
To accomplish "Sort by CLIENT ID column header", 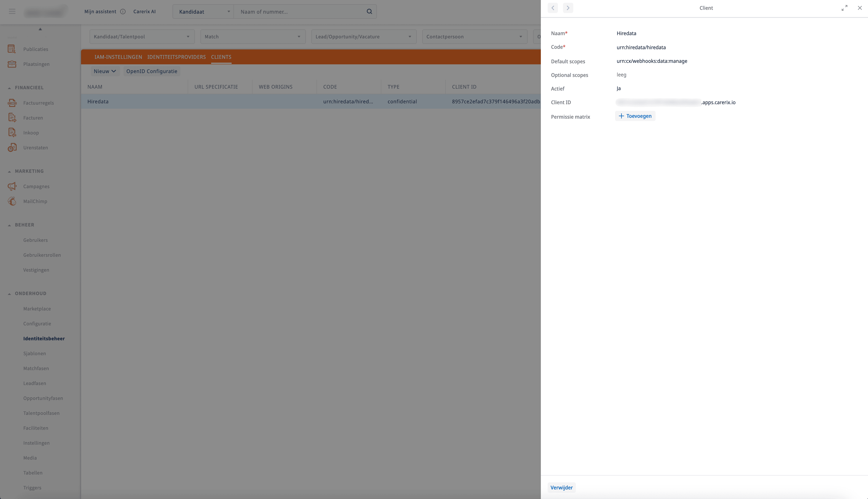I will [x=464, y=87].
